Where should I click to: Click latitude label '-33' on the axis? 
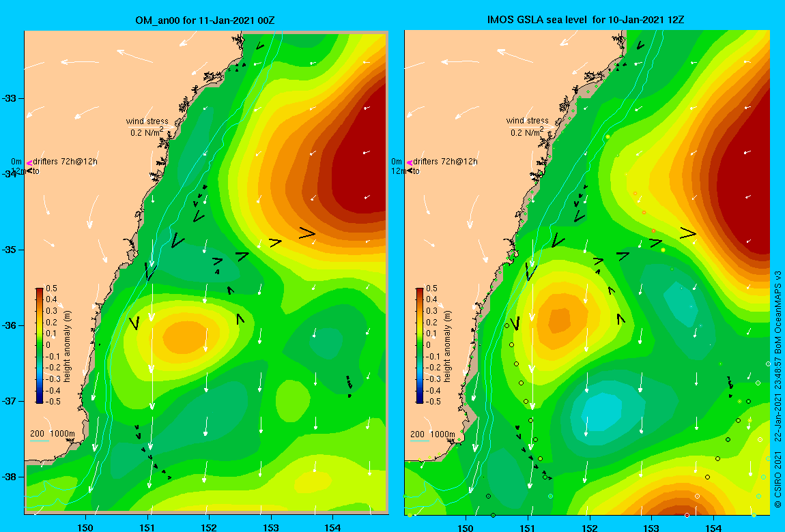[10, 98]
